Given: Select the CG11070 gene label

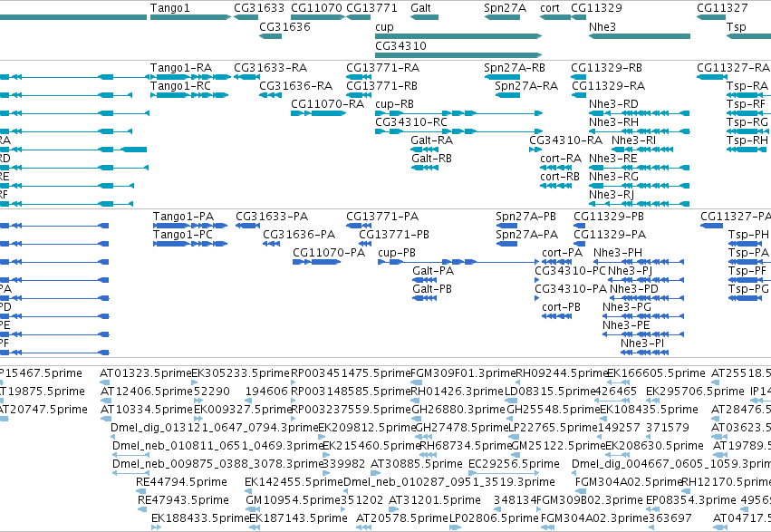Looking at the screenshot, I should click(316, 8).
